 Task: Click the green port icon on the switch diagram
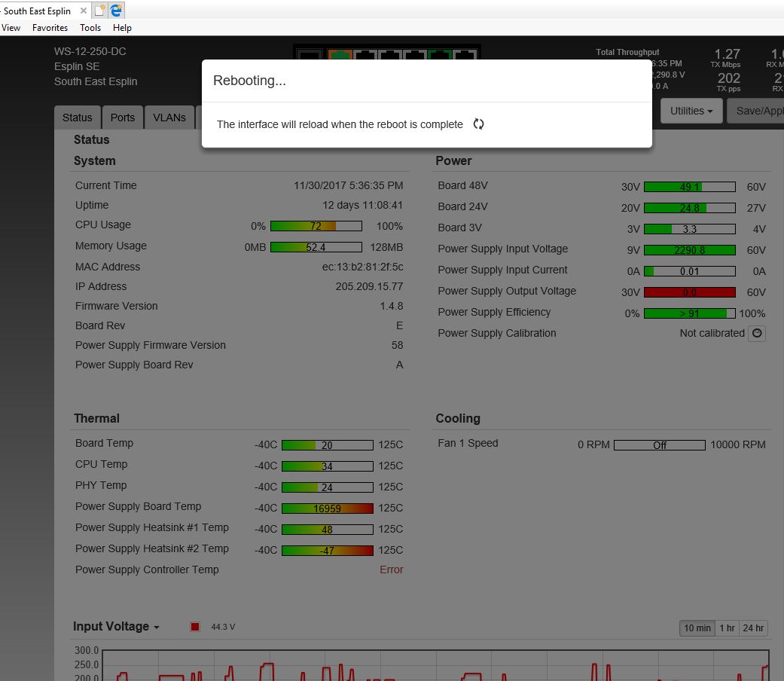[440, 55]
